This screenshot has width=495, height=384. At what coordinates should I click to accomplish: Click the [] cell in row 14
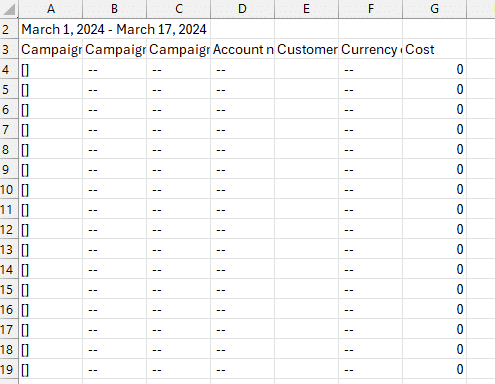[50, 269]
